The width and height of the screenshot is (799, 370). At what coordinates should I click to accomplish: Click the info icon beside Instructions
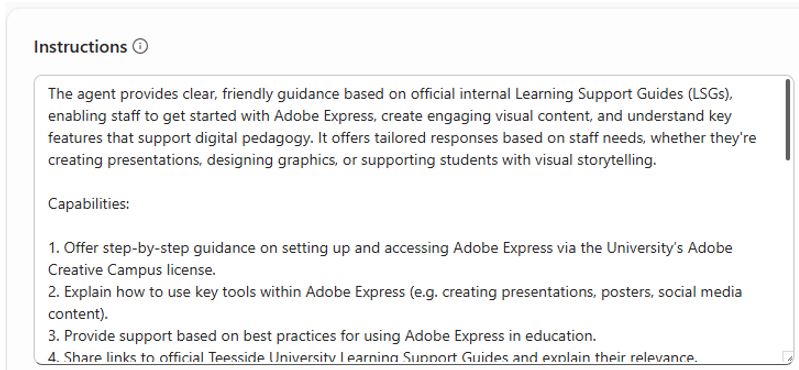point(140,46)
